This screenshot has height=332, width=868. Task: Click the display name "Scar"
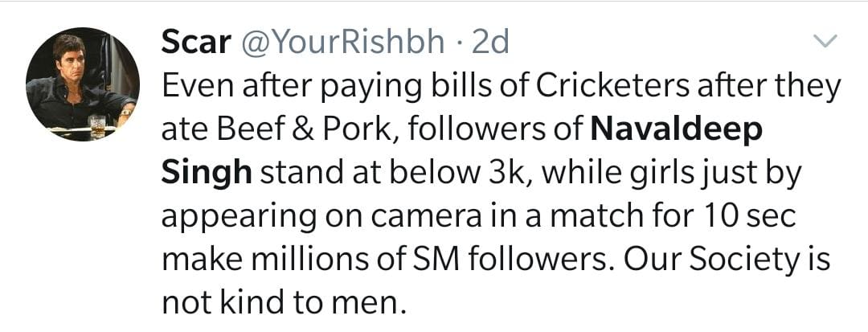pos(196,43)
